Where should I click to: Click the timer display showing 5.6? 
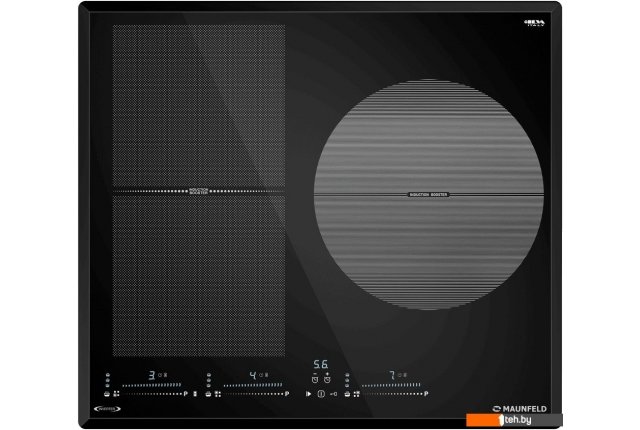tap(321, 365)
